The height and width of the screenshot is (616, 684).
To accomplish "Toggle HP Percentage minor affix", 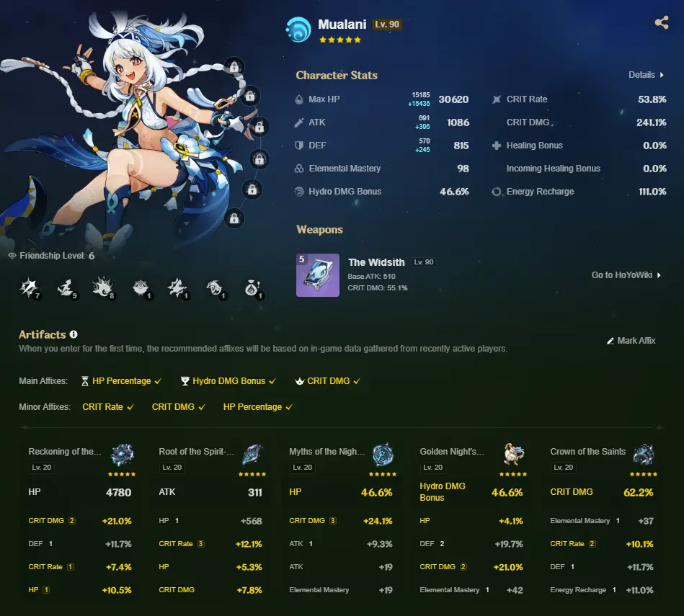I will pyautogui.click(x=257, y=407).
